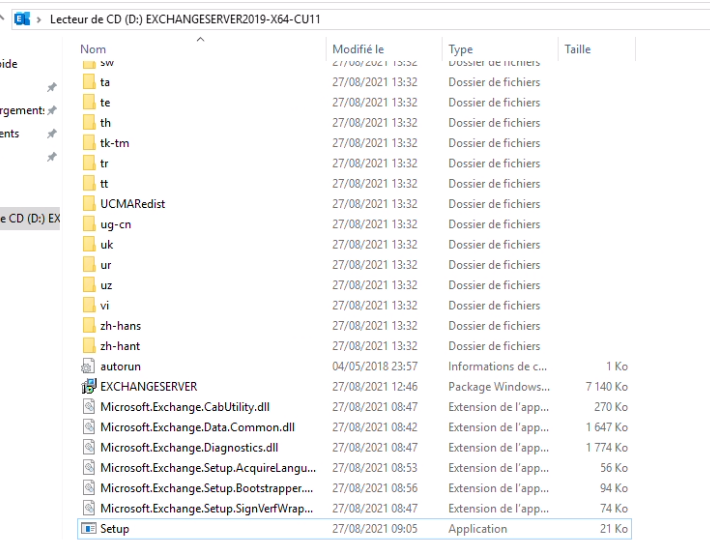This screenshot has width=710, height=544.
Task: Select Microsoft.Exchange.Setup.AcquireLangu... file name
Action: (208, 467)
